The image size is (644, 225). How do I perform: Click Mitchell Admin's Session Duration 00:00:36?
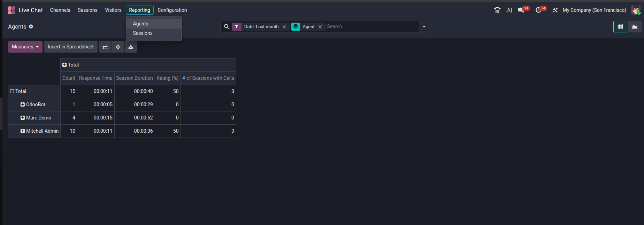point(135,131)
